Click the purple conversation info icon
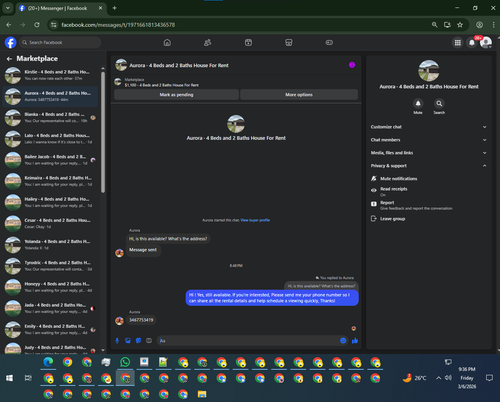The width and height of the screenshot is (500, 402). pos(352,65)
